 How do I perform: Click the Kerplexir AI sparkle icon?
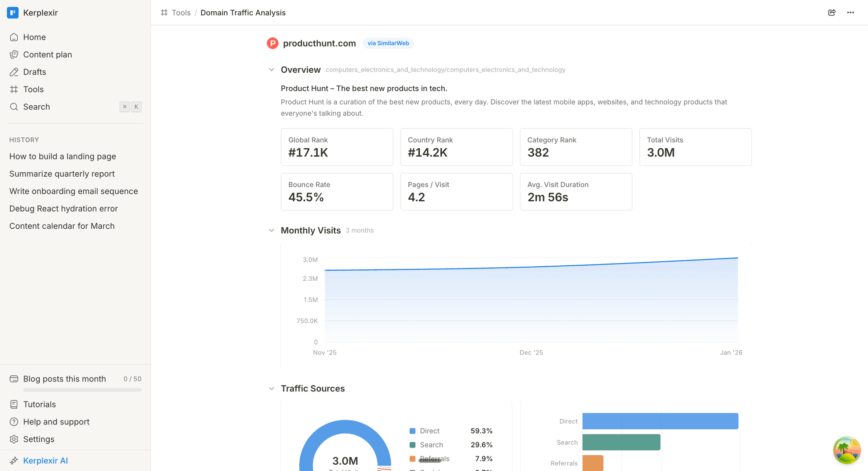coord(14,461)
